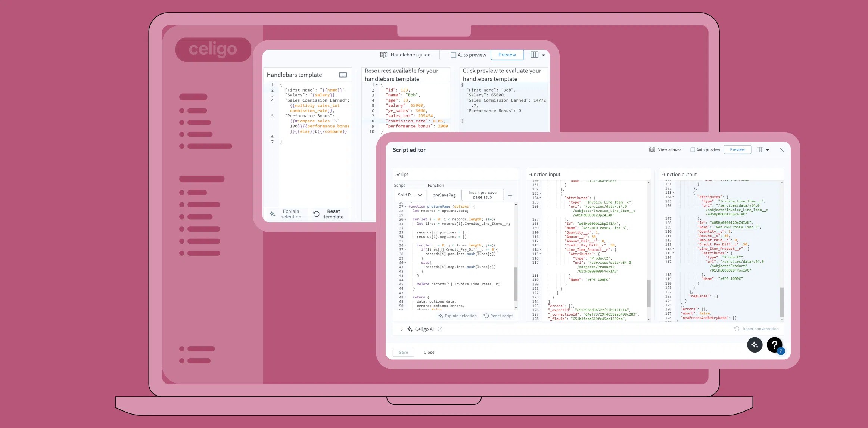Click the question mark help bubble
The height and width of the screenshot is (428, 868).
pos(774,345)
